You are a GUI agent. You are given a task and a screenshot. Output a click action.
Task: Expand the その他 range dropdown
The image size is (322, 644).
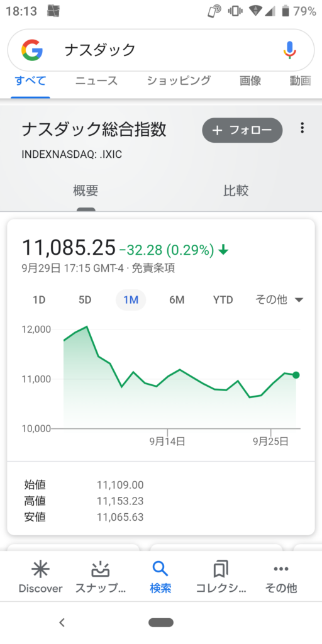279,300
